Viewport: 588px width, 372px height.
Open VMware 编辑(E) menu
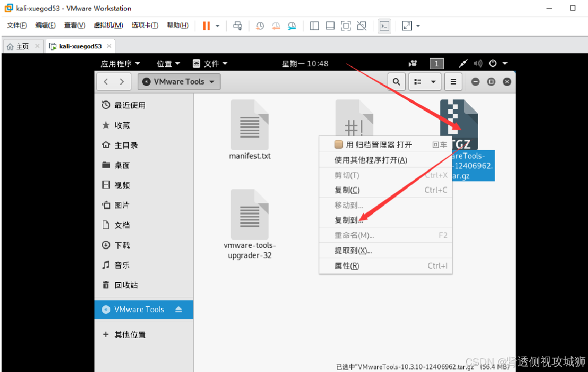click(x=45, y=25)
